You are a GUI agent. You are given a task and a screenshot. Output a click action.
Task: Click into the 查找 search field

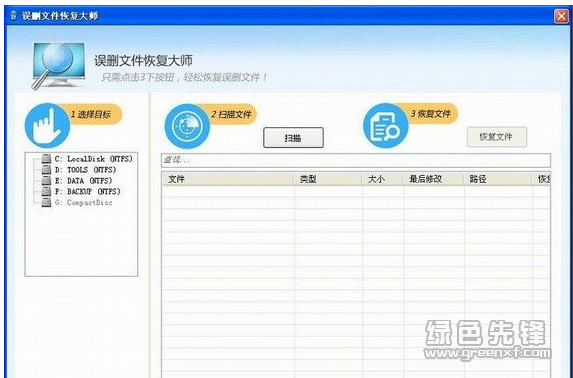coord(356,160)
